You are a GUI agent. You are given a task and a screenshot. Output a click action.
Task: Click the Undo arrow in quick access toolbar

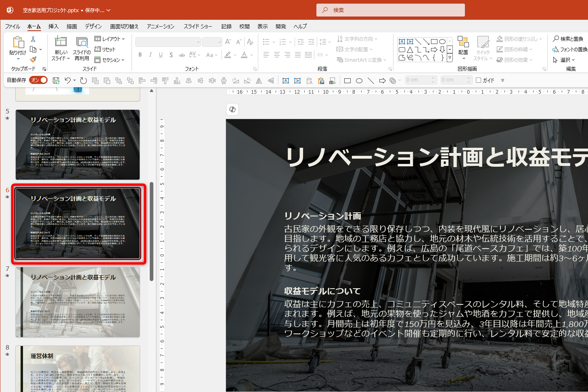(x=67, y=80)
